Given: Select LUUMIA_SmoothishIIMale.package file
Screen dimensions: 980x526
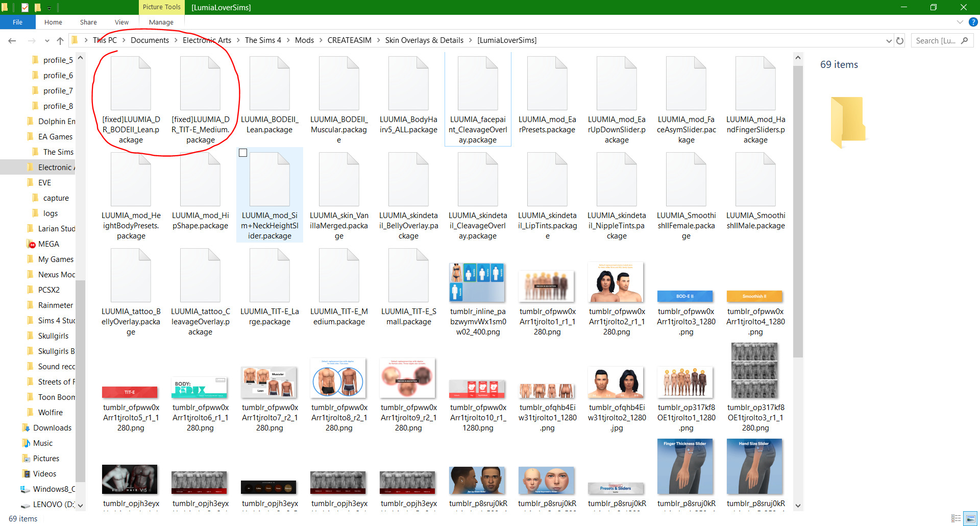Looking at the screenshot, I should coord(755,191).
